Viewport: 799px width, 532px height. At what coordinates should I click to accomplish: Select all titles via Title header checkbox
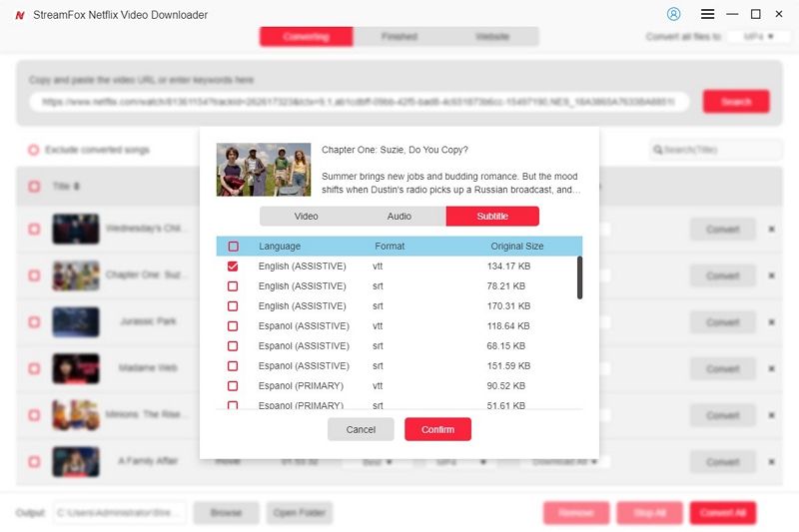tap(34, 187)
